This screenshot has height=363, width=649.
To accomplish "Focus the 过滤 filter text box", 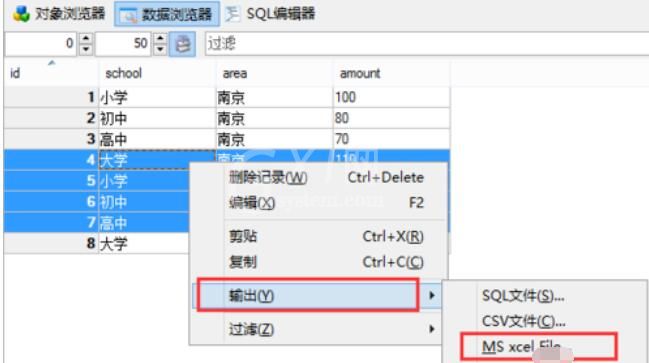I will (x=426, y=43).
